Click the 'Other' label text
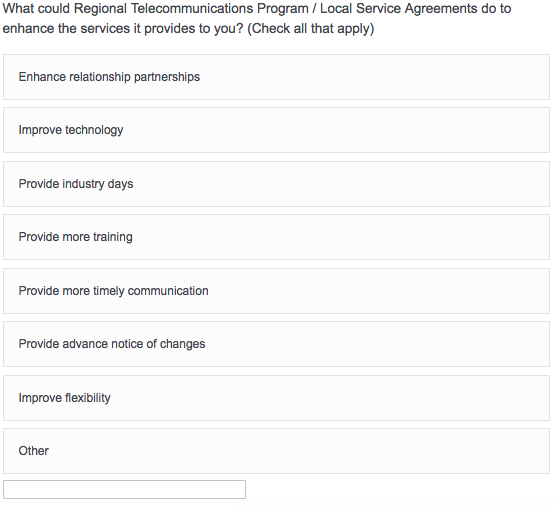Viewport: 556px width, 505px height. [34, 451]
